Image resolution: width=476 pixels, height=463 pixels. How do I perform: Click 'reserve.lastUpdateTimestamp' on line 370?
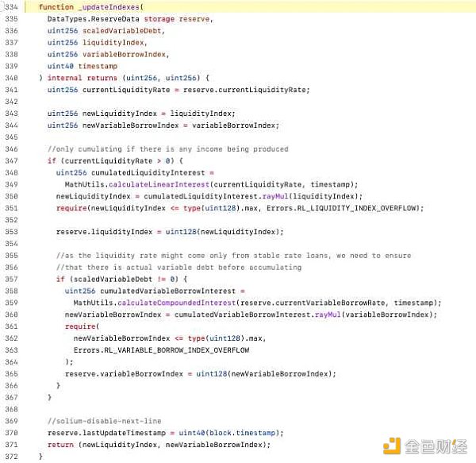point(106,433)
